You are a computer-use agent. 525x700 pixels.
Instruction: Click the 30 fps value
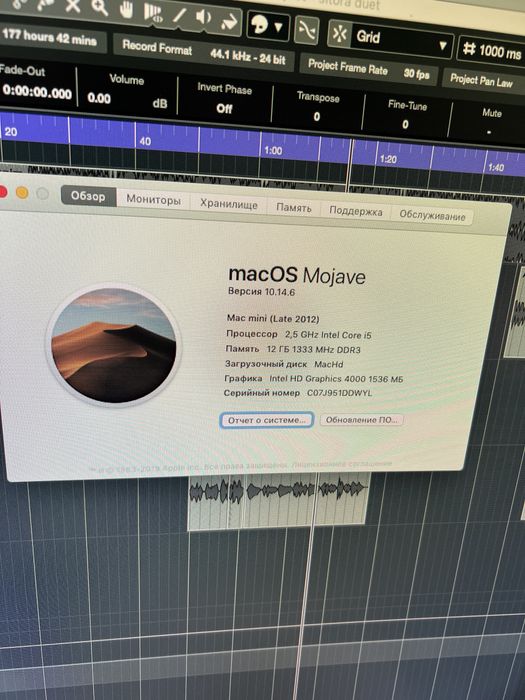click(417, 74)
